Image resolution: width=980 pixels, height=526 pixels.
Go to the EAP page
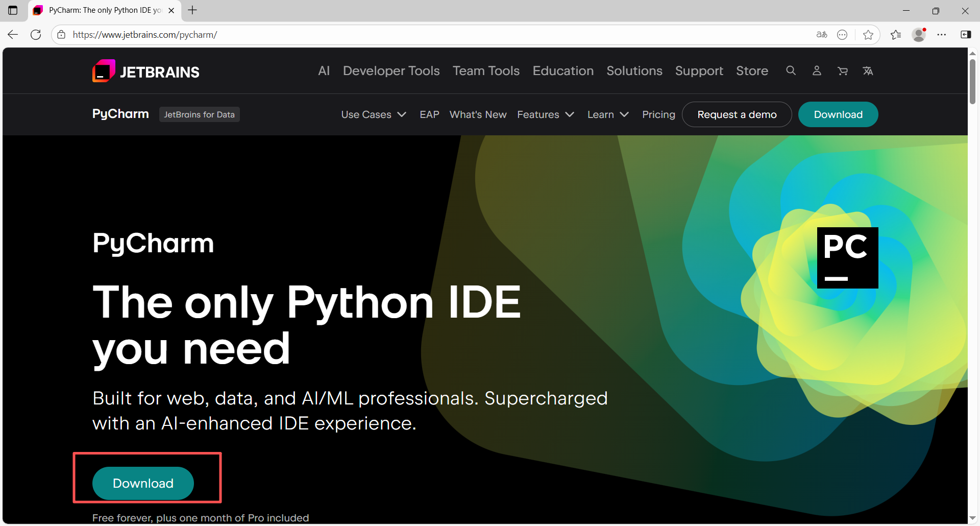[429, 114]
